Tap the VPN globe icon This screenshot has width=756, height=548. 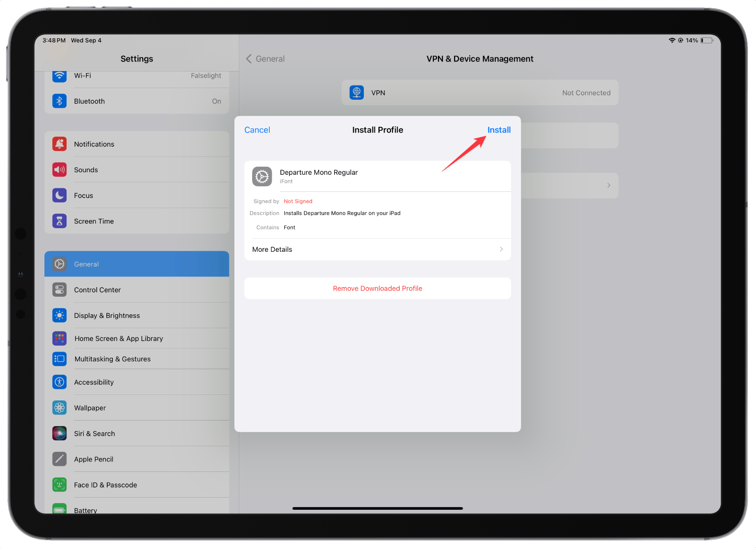click(x=357, y=93)
